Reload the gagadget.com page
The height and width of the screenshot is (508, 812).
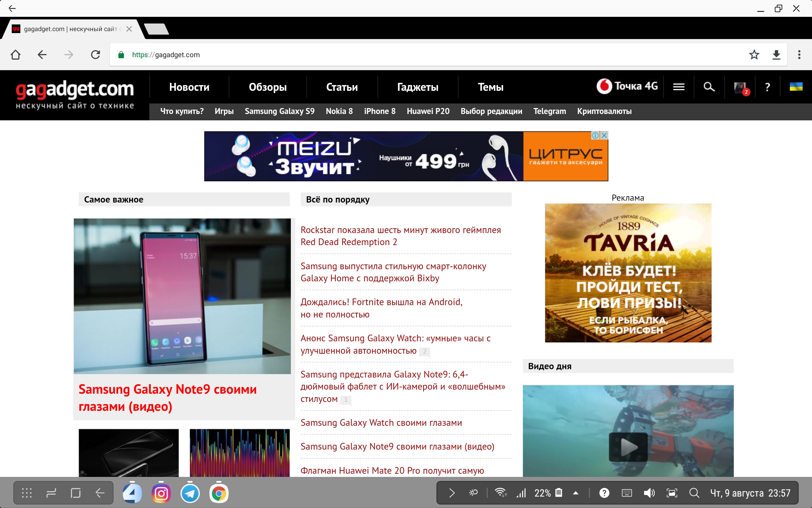(95, 55)
